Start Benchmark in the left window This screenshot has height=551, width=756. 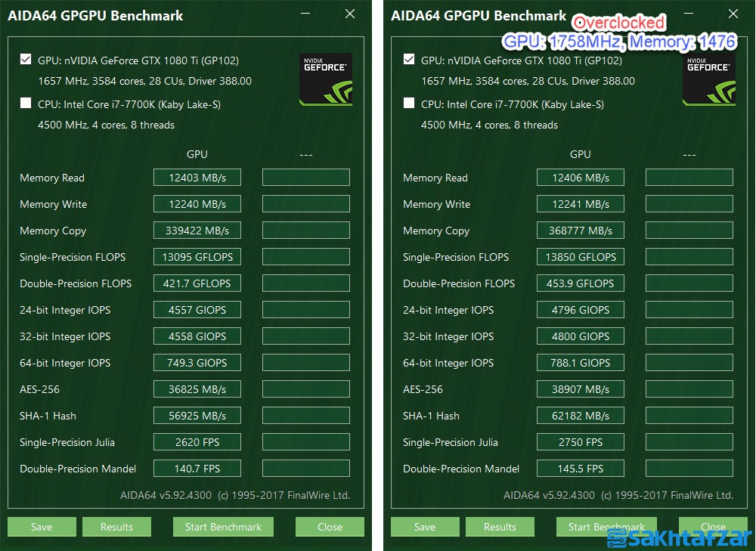click(223, 527)
